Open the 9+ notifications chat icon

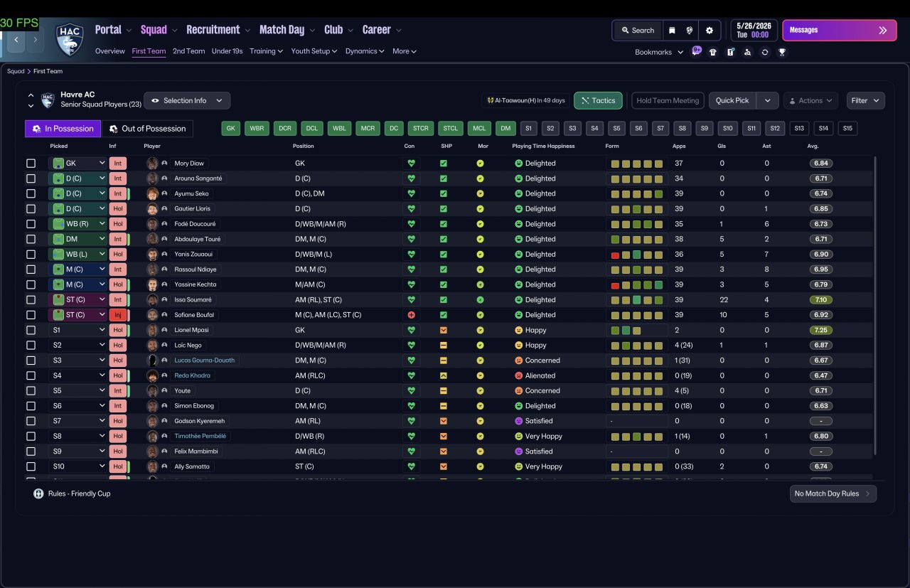coord(697,51)
